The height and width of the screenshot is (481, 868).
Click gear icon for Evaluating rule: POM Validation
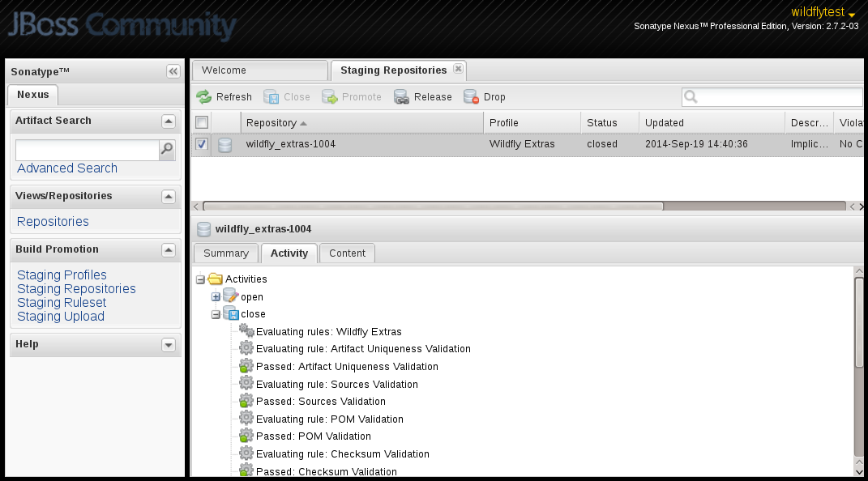246,419
